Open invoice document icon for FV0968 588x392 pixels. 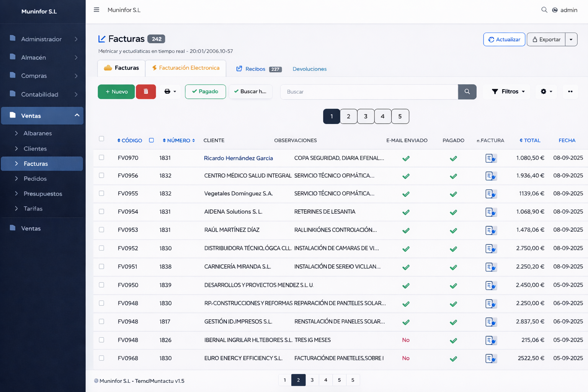[x=491, y=358]
